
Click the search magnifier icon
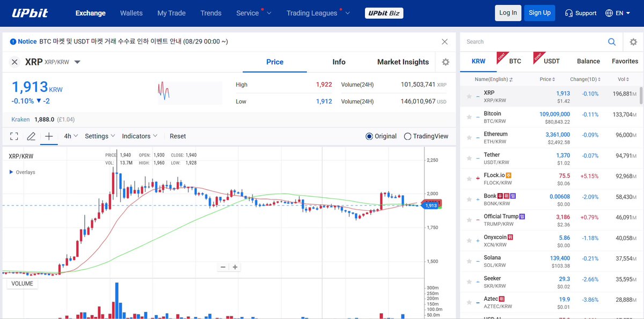[612, 42]
